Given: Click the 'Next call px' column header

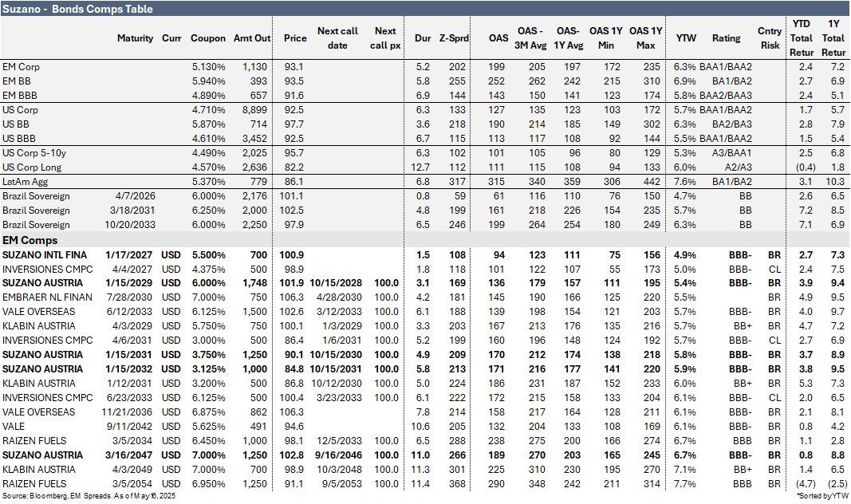Looking at the screenshot, I should coord(385,38).
